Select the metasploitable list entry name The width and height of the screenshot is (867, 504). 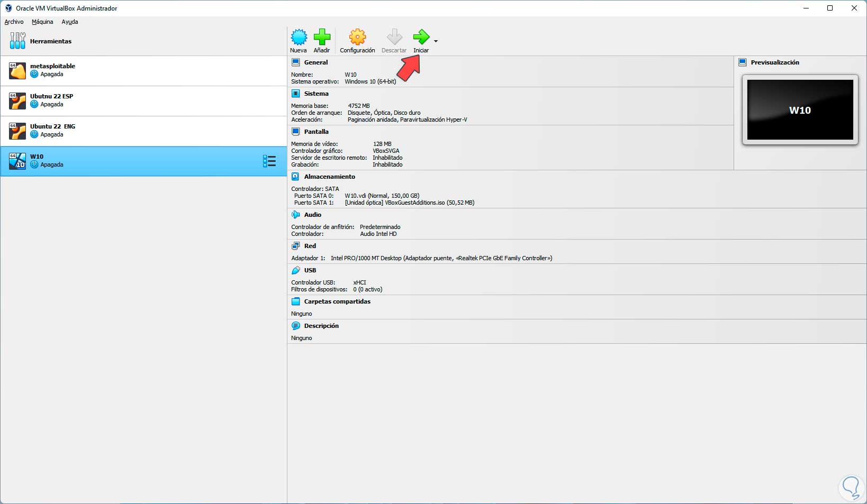52,66
